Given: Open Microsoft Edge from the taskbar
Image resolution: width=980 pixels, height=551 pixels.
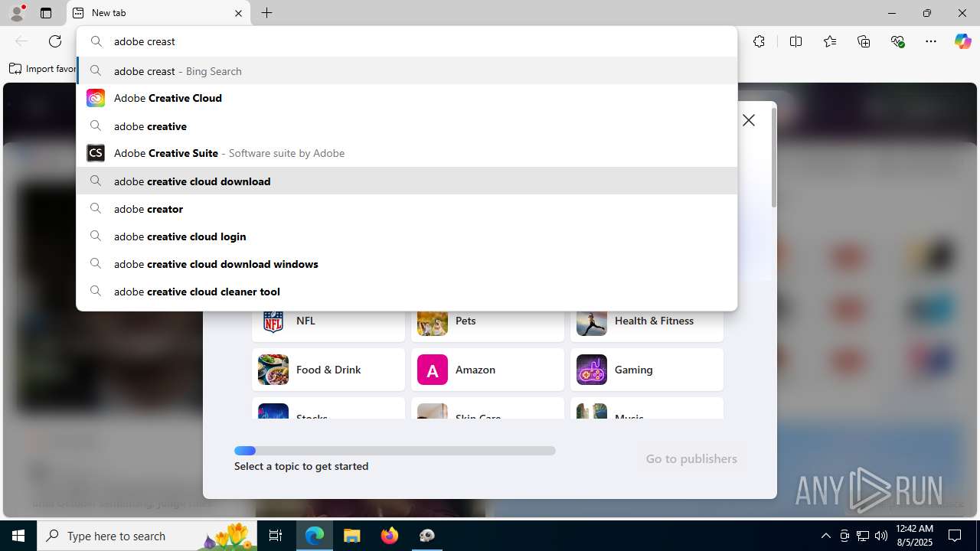Looking at the screenshot, I should (315, 536).
